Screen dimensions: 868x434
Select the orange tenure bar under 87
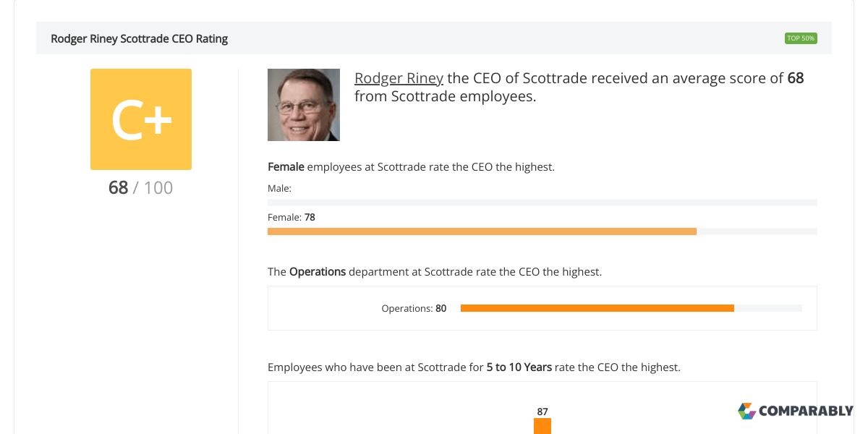click(x=542, y=426)
